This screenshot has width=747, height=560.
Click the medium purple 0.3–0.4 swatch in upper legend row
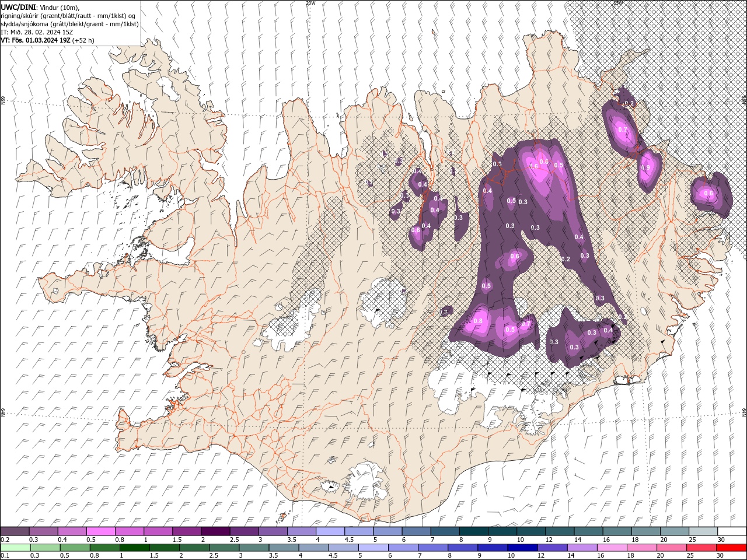pos(44,531)
